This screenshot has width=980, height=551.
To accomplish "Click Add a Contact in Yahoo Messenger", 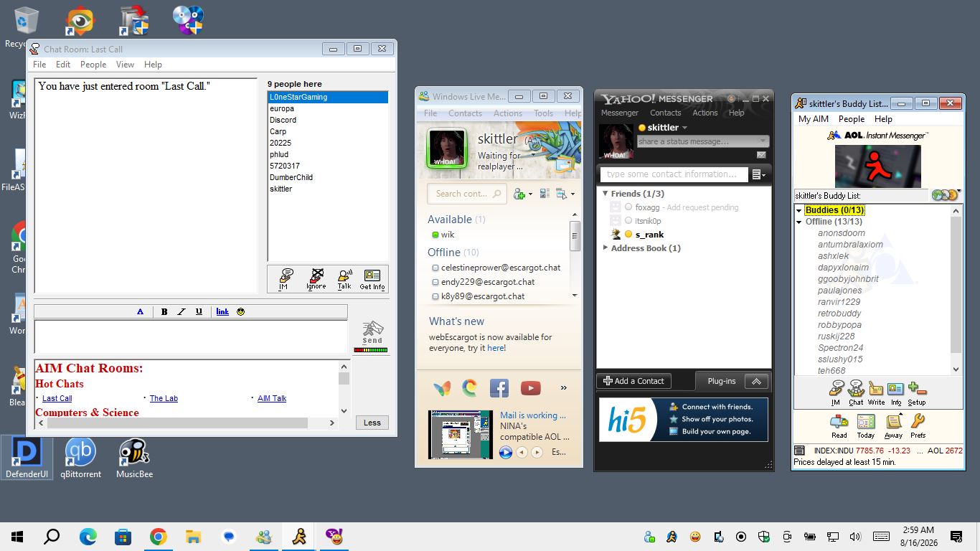I will (x=634, y=381).
